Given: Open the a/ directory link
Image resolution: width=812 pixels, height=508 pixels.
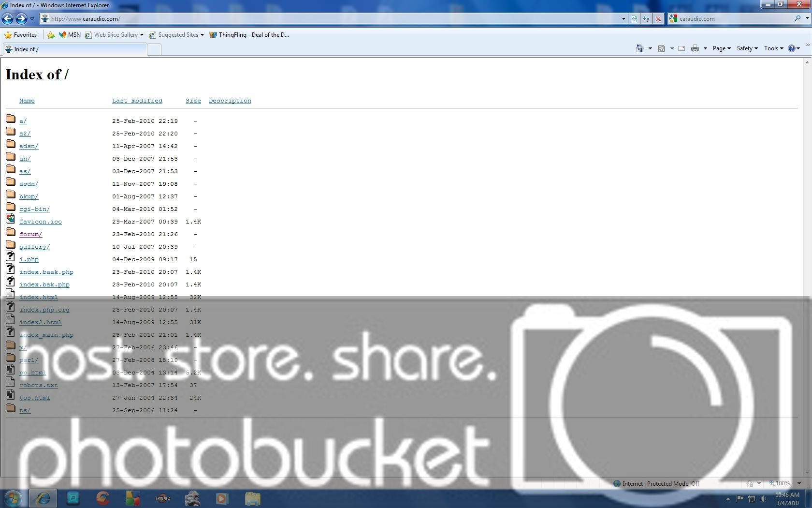Looking at the screenshot, I should 23,121.
